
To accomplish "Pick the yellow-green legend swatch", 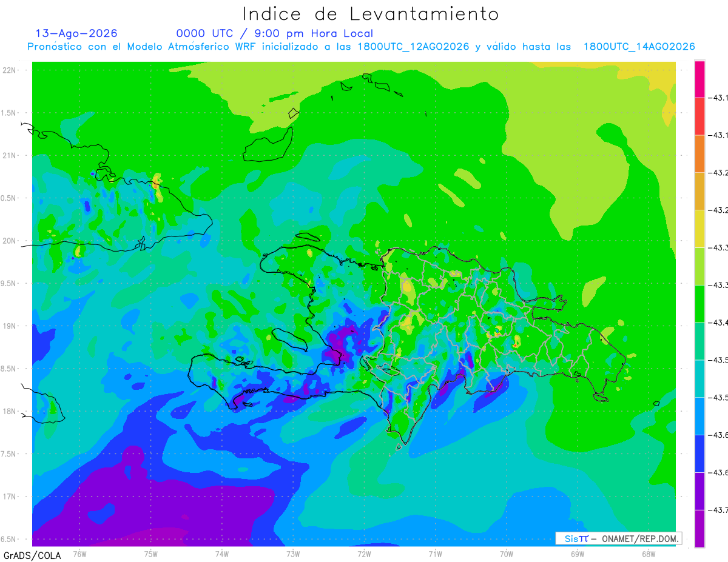I will tap(699, 266).
